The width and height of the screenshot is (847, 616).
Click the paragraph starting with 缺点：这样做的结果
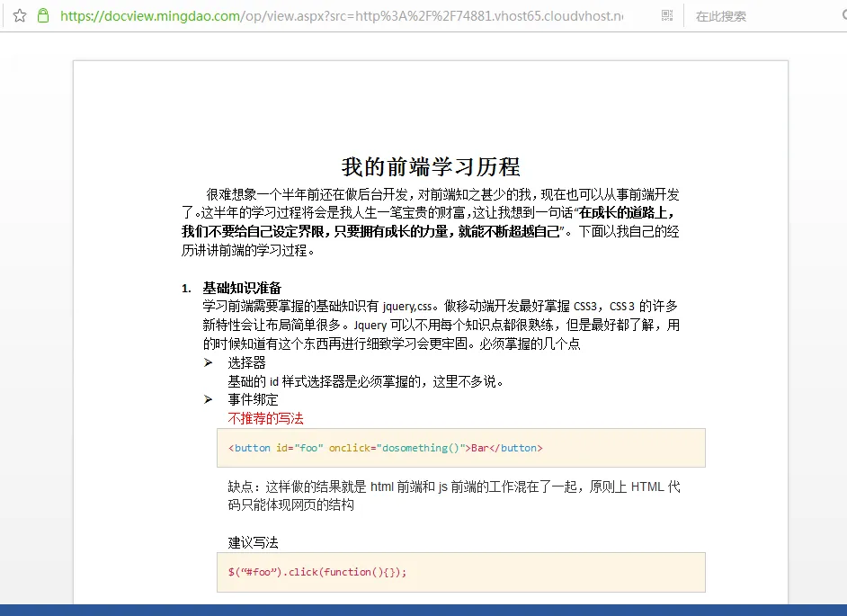pos(454,495)
